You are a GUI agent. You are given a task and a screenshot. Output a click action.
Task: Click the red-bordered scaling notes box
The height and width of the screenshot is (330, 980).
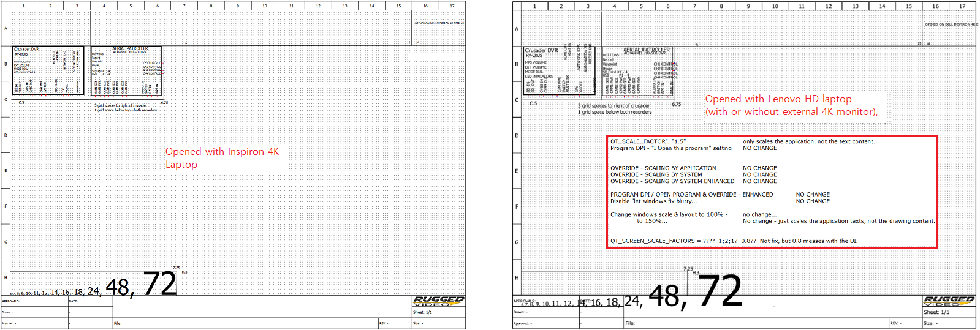pyautogui.click(x=772, y=192)
